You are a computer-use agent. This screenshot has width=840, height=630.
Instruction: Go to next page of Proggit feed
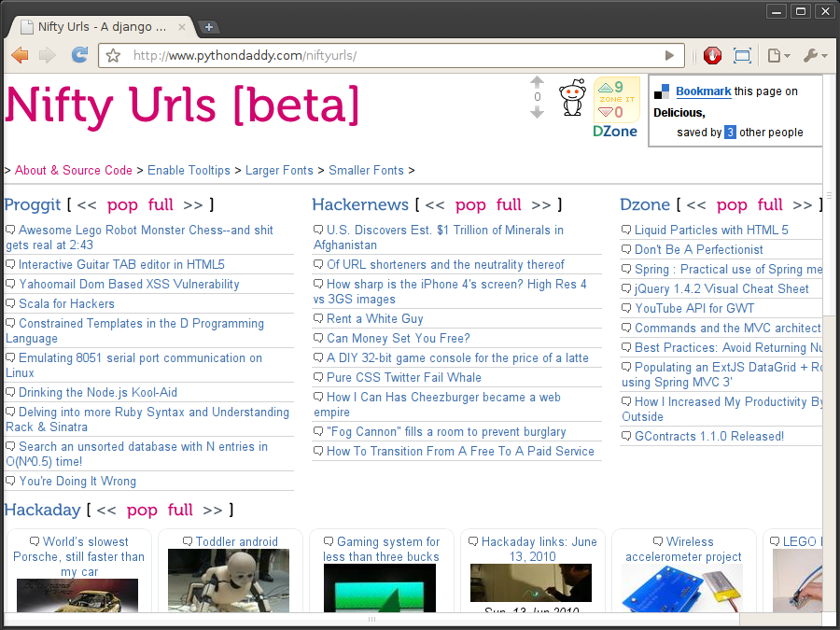193,204
